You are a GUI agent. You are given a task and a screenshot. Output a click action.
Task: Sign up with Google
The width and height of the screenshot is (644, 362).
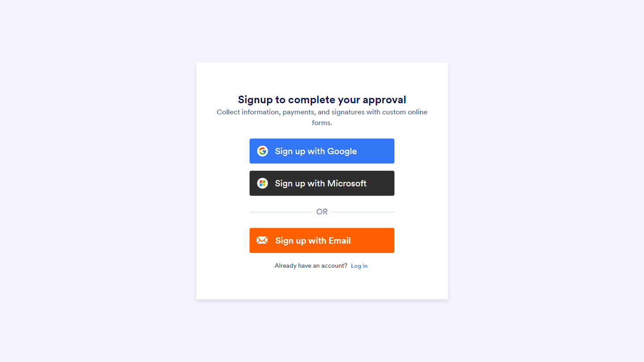322,151
